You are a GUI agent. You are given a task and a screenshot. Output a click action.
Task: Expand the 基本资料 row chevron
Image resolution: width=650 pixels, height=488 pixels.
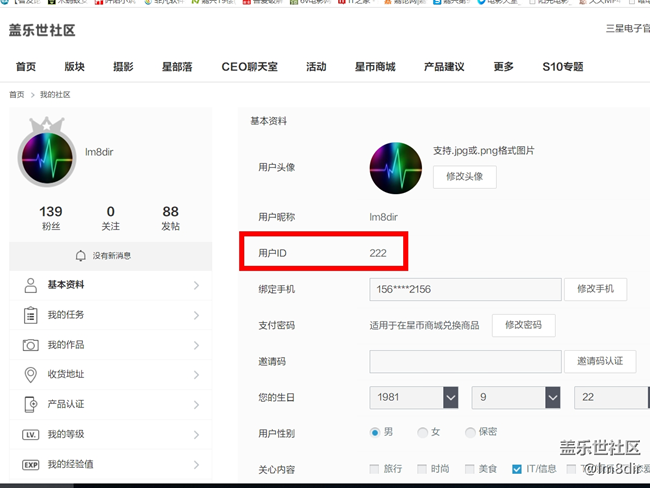(196, 285)
